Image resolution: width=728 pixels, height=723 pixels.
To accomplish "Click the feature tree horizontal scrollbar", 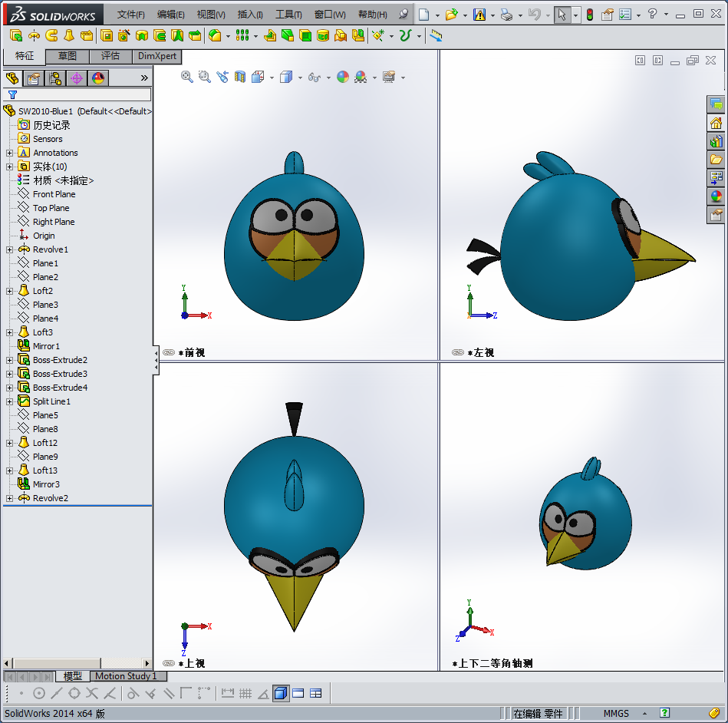I will point(57,664).
